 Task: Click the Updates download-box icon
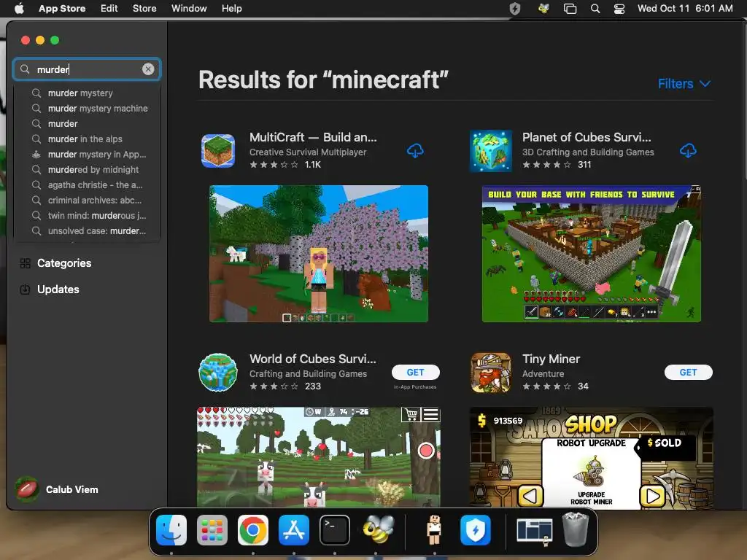point(26,289)
